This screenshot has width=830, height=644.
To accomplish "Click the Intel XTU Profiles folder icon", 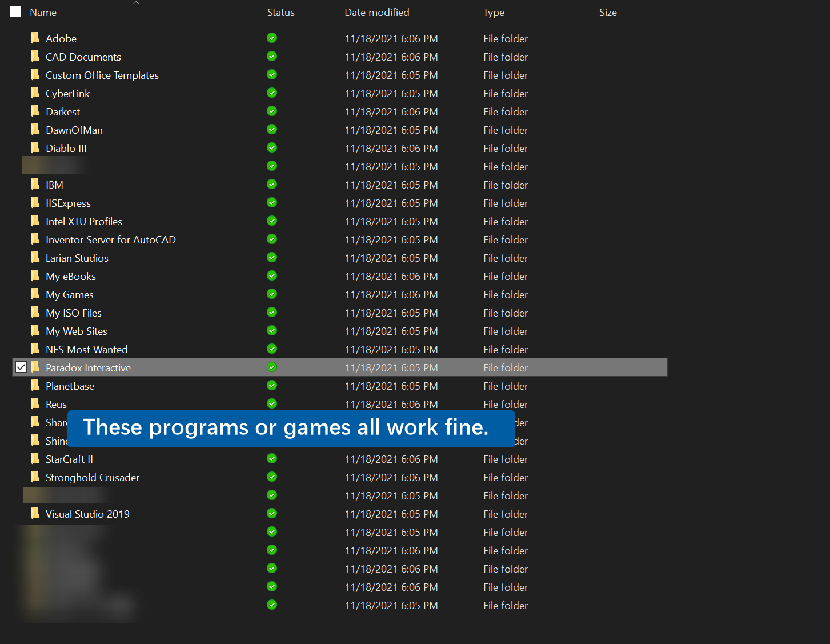I will coord(35,221).
